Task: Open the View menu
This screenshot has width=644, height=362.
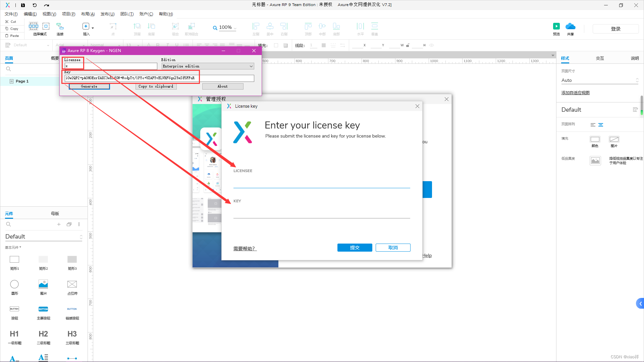Action: pos(49,14)
